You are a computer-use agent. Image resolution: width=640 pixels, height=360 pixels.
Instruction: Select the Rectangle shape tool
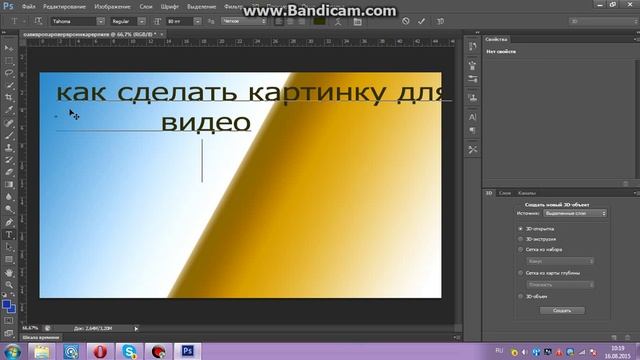[x=9, y=260]
